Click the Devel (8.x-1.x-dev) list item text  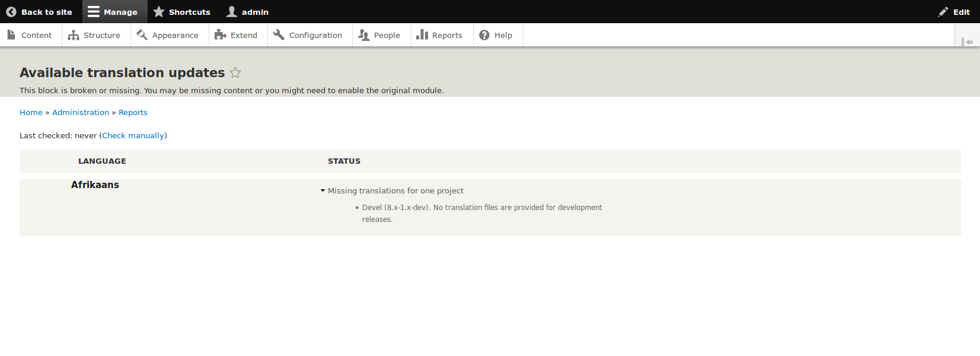tap(482, 213)
